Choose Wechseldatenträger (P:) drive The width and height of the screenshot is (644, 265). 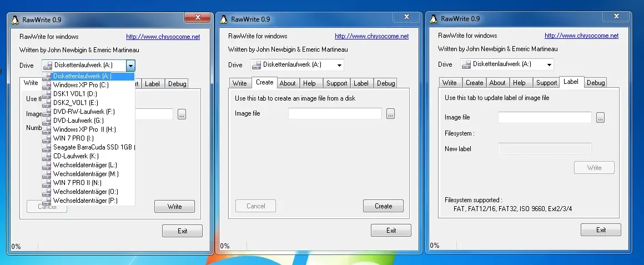(88, 201)
